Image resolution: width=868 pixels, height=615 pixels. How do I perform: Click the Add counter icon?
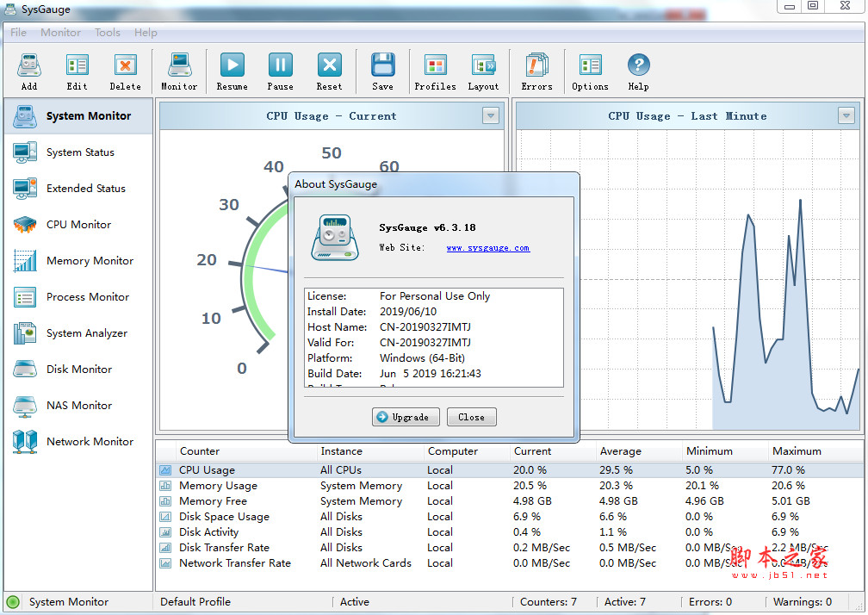(x=28, y=71)
